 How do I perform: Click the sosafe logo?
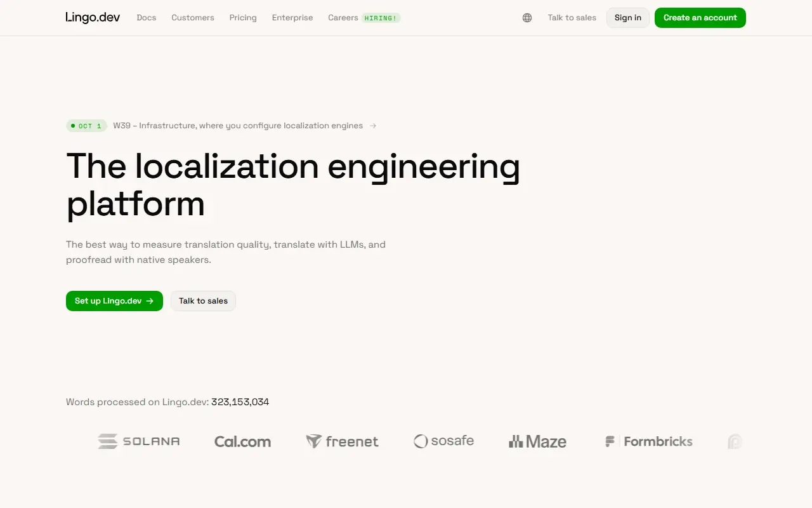coord(444,441)
